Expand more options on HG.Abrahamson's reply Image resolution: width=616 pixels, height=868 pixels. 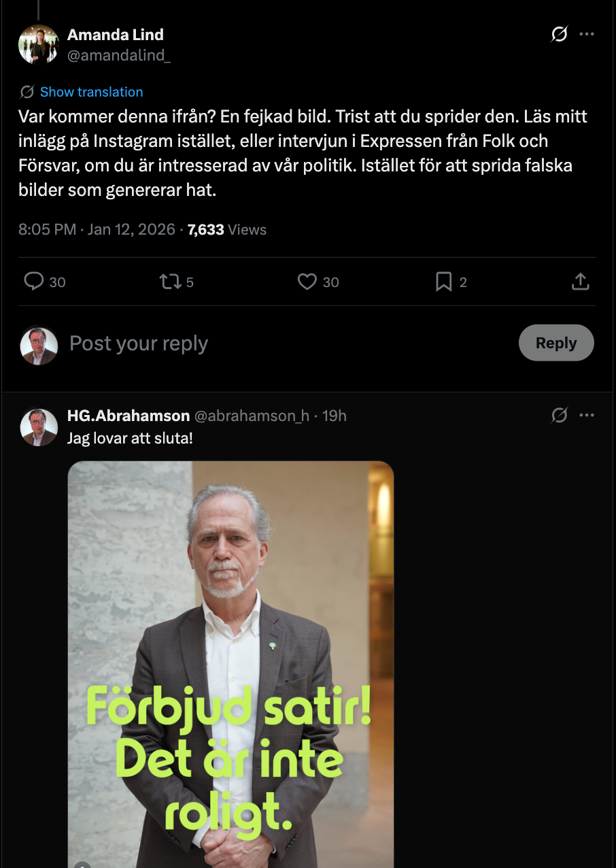pyautogui.click(x=587, y=415)
